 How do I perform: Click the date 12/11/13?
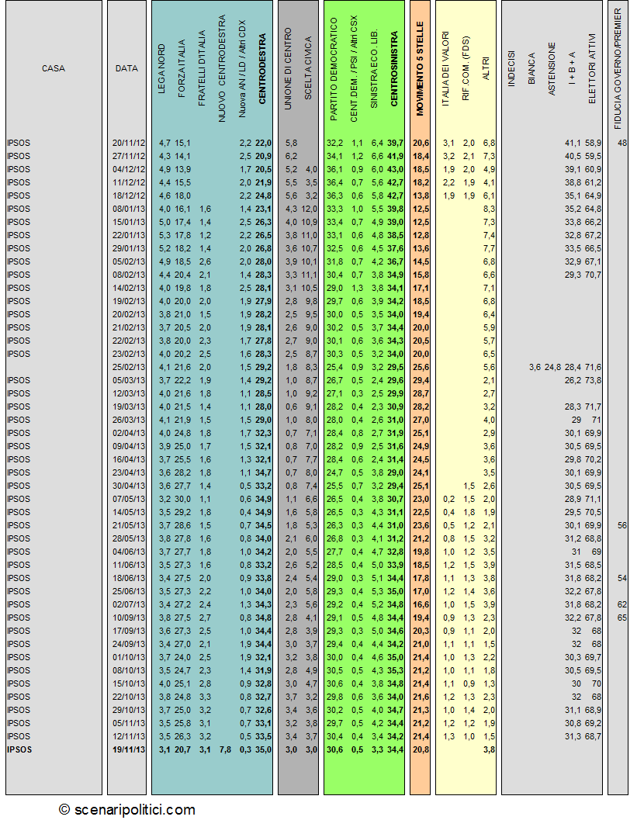[x=129, y=736]
